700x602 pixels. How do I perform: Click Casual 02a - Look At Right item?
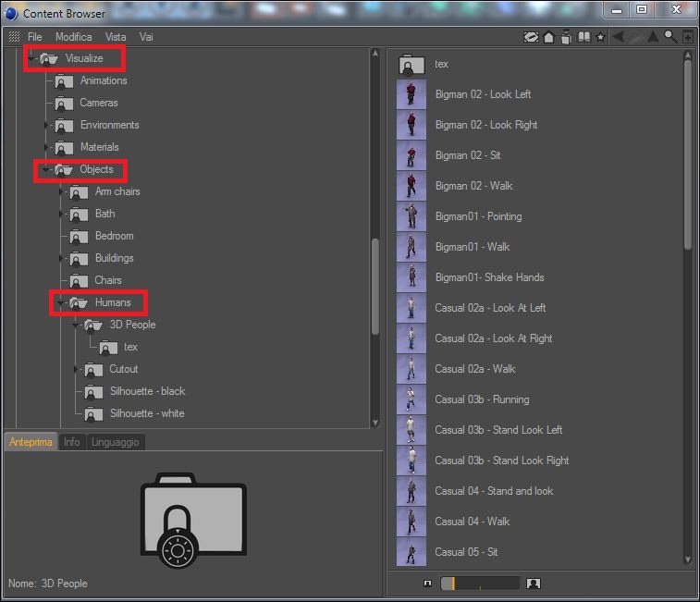pos(475,338)
